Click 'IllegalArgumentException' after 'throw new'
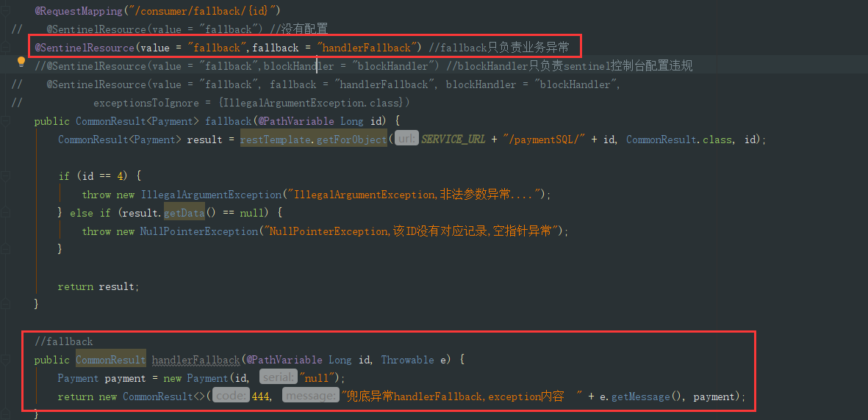The width and height of the screenshot is (868, 420). pyautogui.click(x=211, y=195)
